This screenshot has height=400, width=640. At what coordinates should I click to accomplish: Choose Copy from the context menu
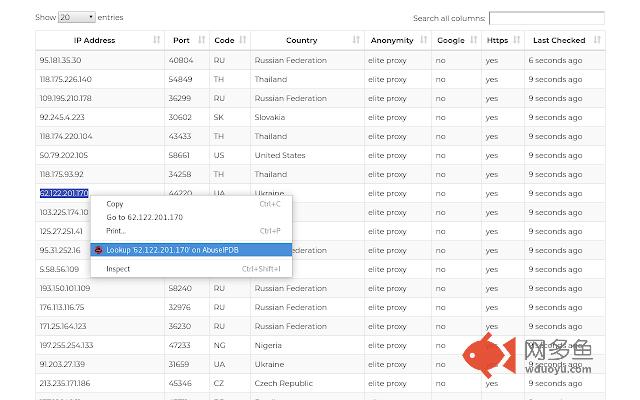click(x=191, y=204)
